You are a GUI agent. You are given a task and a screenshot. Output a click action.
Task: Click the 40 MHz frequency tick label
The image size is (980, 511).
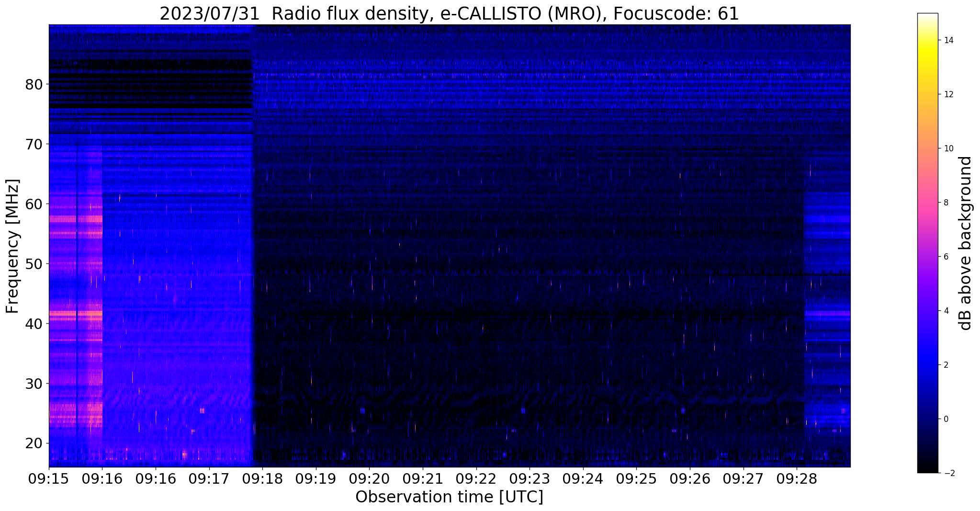point(34,324)
